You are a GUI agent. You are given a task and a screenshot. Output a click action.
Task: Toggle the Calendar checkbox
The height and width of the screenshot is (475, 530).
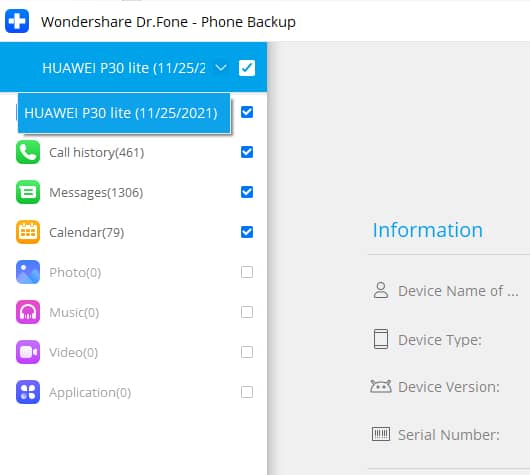[x=247, y=232]
